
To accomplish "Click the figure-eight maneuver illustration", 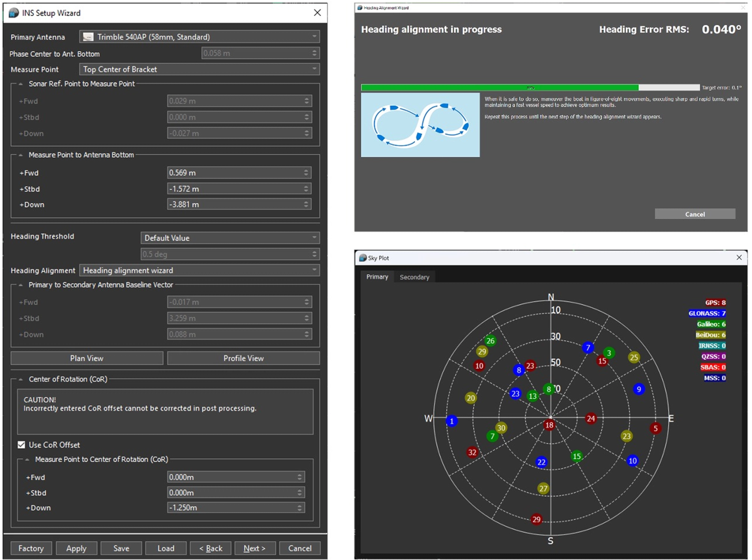I will 420,125.
